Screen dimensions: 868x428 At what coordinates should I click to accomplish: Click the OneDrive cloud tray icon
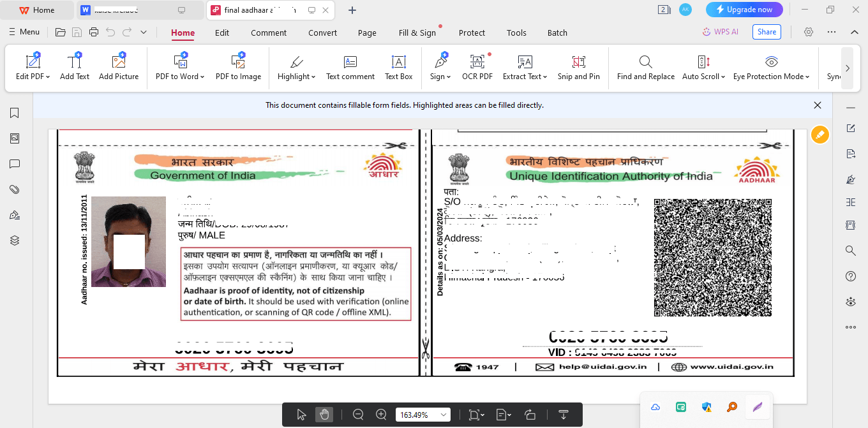[x=655, y=407]
